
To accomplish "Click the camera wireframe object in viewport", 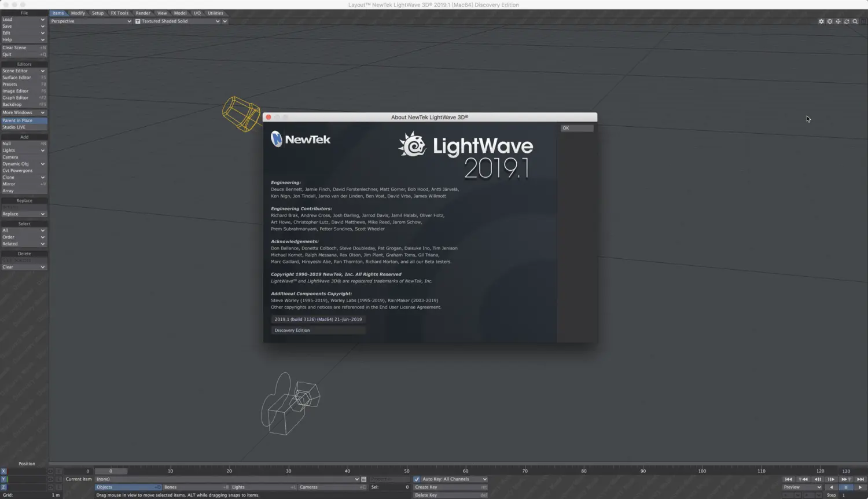I will (x=290, y=403).
